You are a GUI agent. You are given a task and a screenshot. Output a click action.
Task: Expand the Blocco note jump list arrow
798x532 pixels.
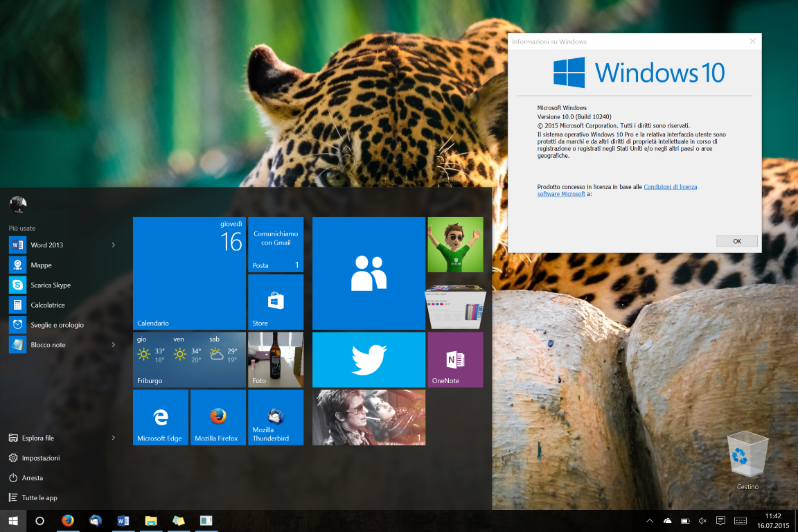click(114, 345)
